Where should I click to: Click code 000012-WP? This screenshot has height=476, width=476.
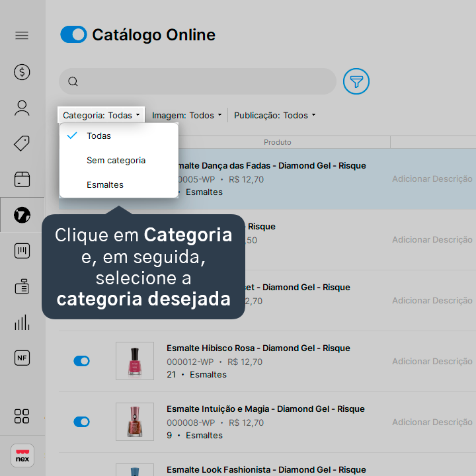click(x=190, y=362)
